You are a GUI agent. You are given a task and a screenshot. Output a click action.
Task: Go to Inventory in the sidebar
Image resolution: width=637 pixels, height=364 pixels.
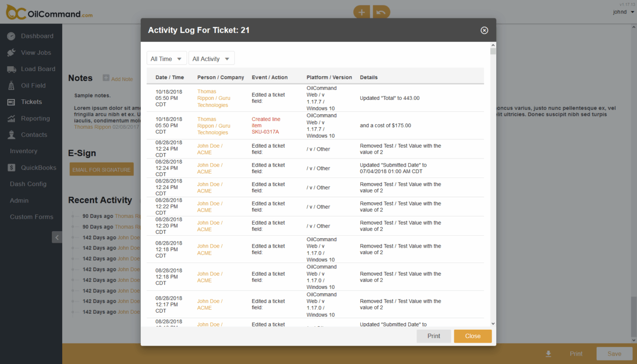[23, 151]
